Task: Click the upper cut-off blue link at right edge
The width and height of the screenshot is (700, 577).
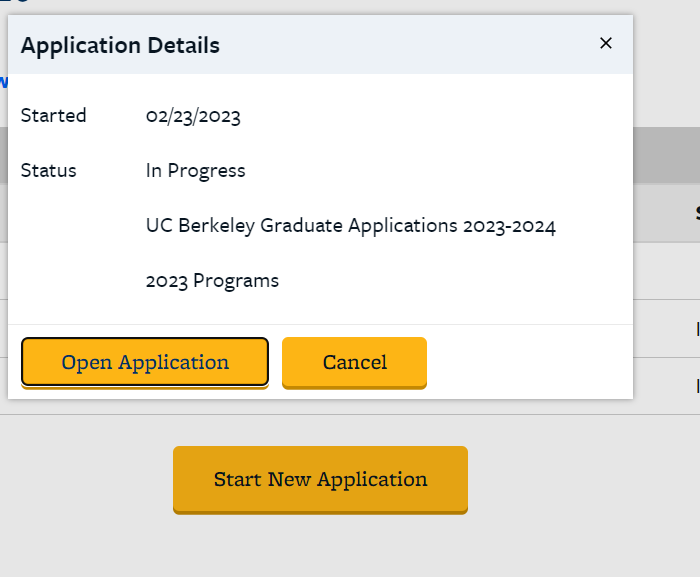Action: click(696, 328)
